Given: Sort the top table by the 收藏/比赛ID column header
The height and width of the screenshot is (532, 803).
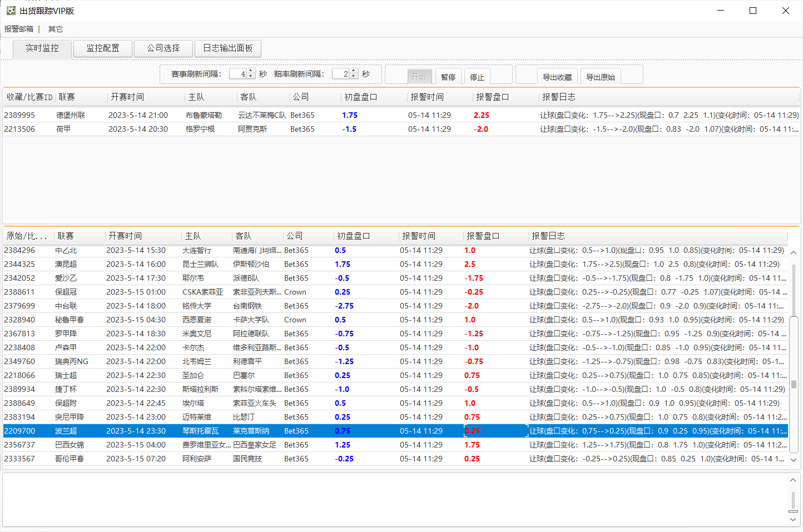Looking at the screenshot, I should coord(29,97).
